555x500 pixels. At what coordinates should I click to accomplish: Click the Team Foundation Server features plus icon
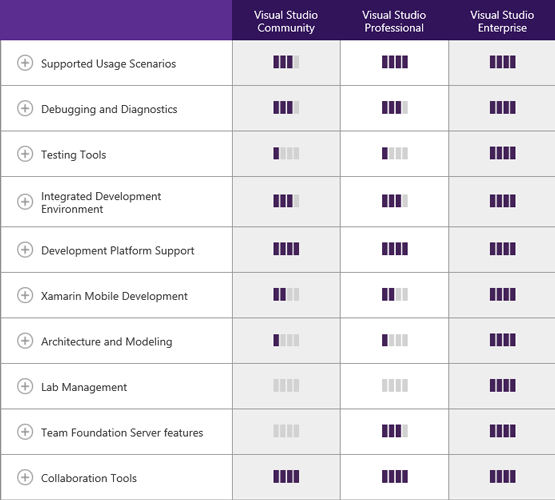click(x=25, y=432)
